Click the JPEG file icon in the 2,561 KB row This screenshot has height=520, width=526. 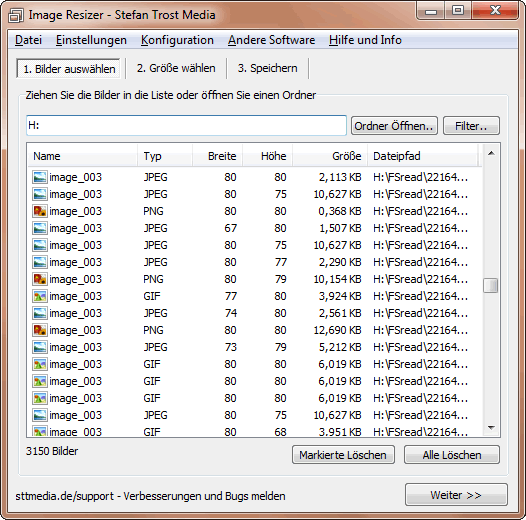40,313
